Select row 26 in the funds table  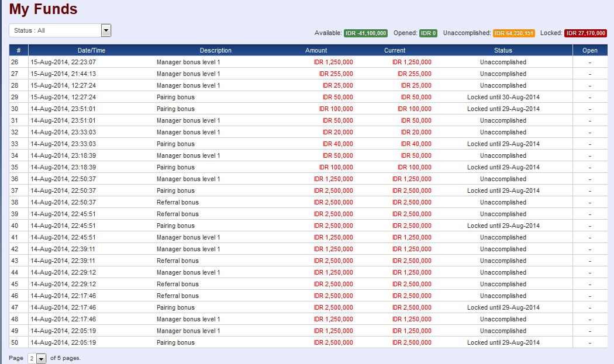pyautogui.click(x=15, y=62)
